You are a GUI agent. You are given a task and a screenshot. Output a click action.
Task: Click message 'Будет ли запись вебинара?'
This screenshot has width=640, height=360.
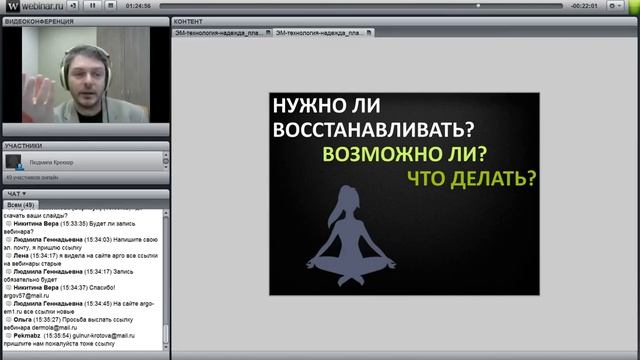pos(69,228)
